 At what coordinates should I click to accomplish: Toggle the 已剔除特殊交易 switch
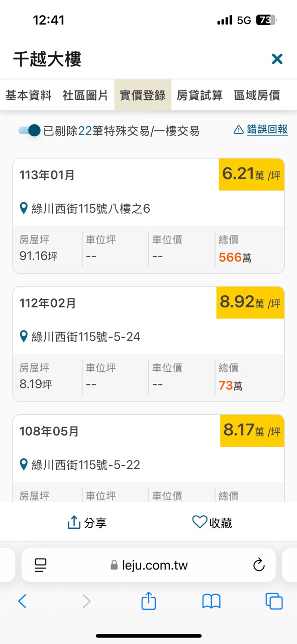pyautogui.click(x=29, y=131)
